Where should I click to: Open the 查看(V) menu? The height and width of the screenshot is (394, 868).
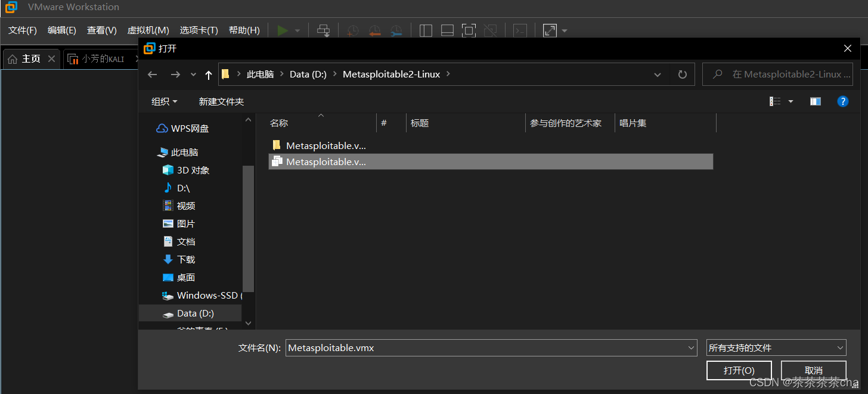pos(102,30)
